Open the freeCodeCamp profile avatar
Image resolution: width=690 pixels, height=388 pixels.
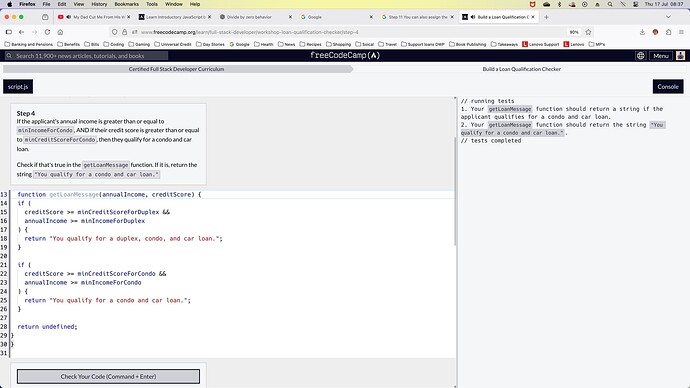pyautogui.click(x=680, y=56)
